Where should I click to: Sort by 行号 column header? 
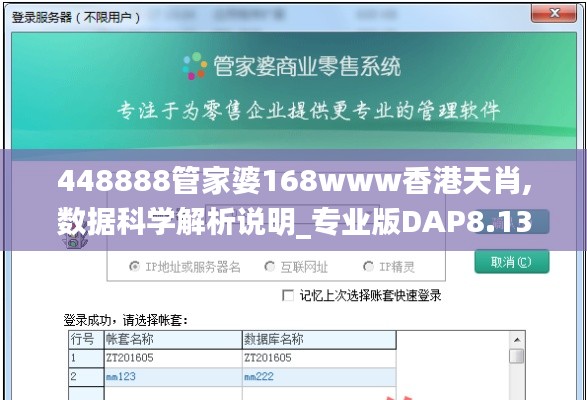click(86, 340)
